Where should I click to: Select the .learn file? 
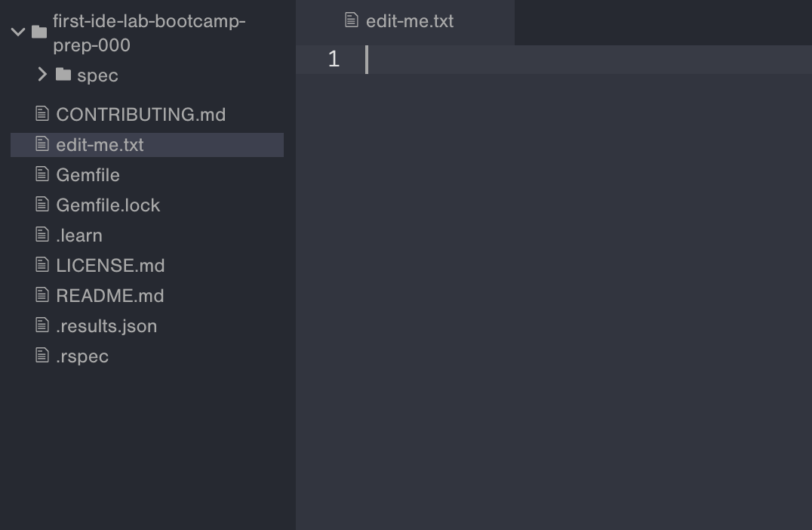[78, 235]
